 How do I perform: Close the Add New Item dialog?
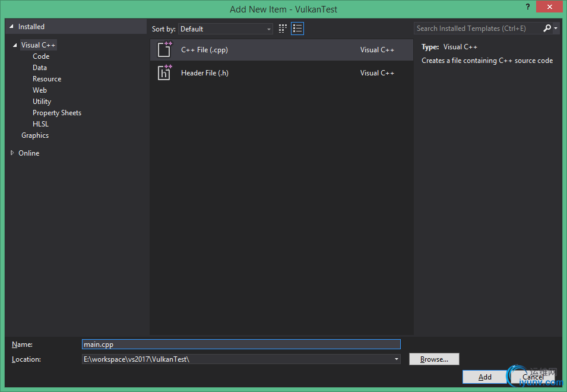549,7
